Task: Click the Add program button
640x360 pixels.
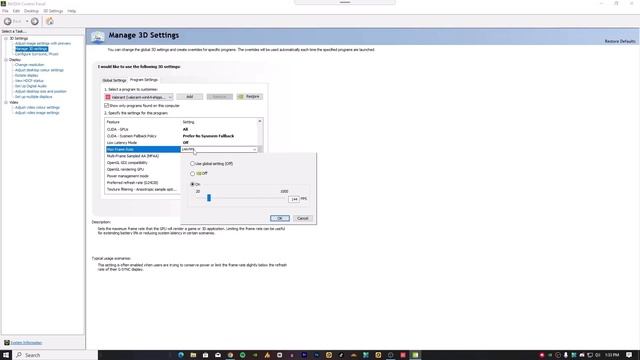Action: [190, 97]
